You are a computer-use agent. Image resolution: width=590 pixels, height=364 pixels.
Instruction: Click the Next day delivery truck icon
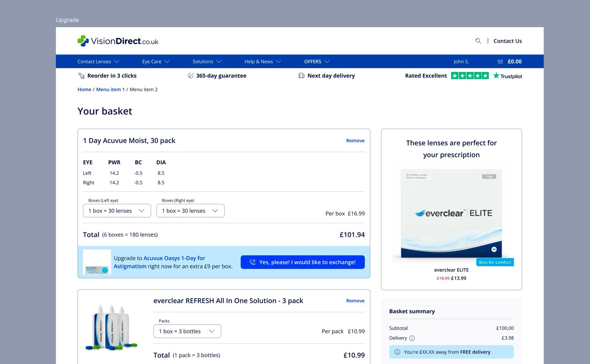(301, 76)
